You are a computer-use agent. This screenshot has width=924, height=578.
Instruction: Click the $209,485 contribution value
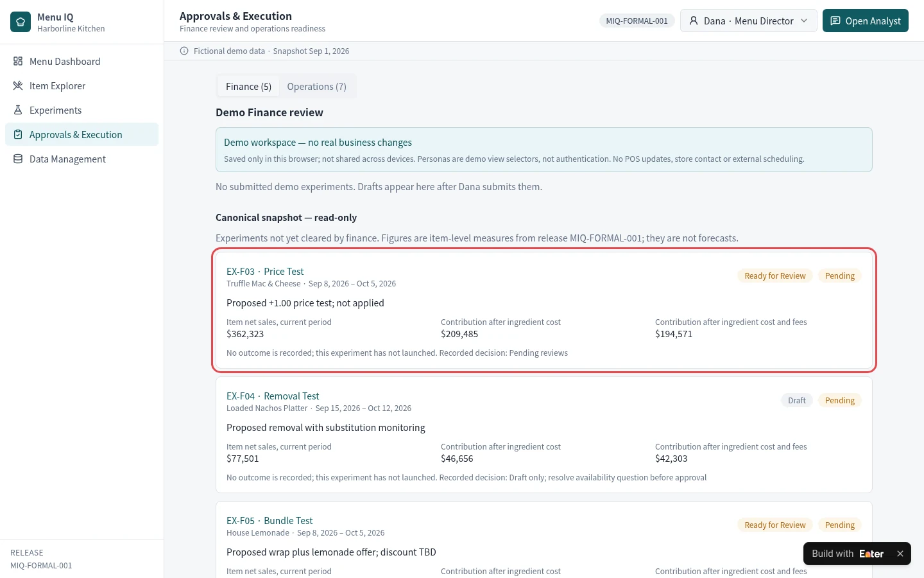(459, 334)
